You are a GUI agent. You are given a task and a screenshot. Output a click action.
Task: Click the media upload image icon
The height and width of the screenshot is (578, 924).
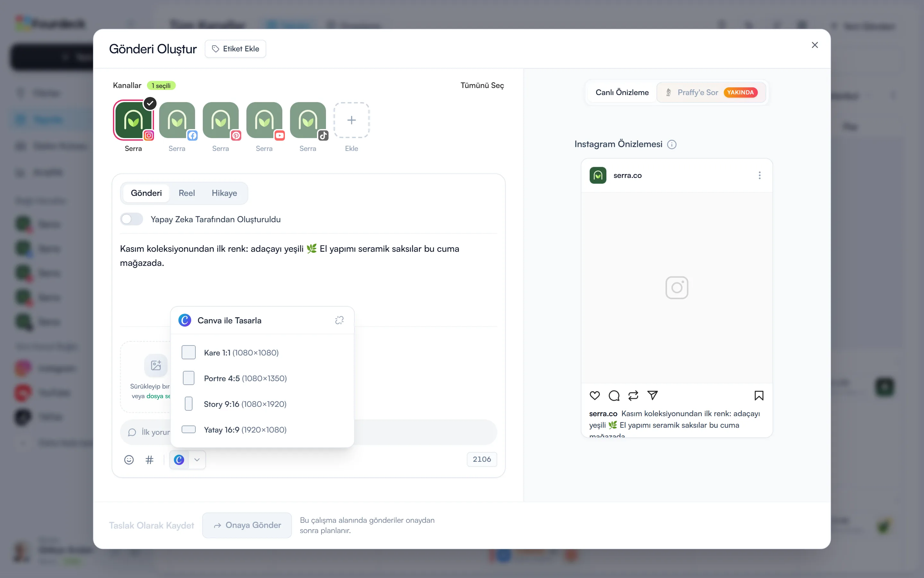[x=156, y=365]
